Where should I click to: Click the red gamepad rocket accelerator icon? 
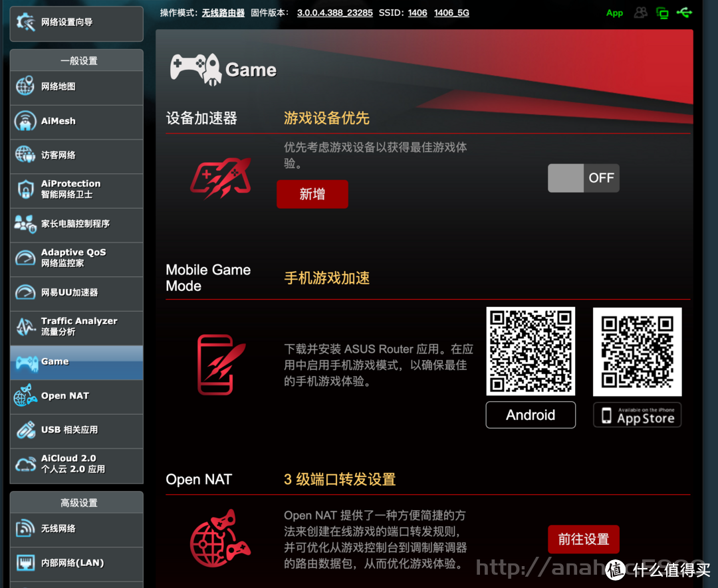(x=221, y=178)
